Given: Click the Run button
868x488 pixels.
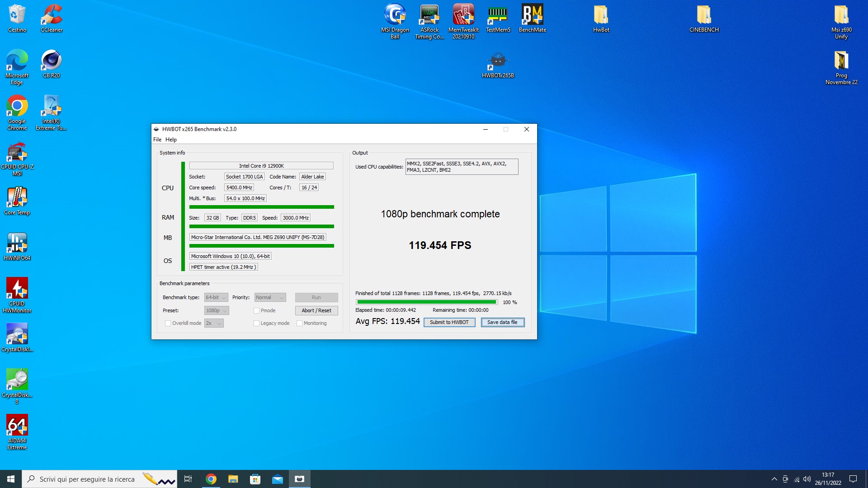Looking at the screenshot, I should click(316, 297).
